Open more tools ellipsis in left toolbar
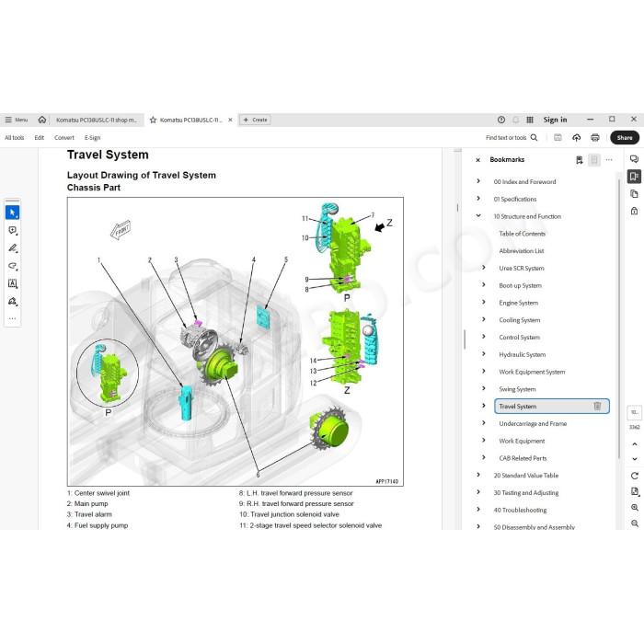Image resolution: width=644 pixels, height=644 pixels. (x=12, y=318)
